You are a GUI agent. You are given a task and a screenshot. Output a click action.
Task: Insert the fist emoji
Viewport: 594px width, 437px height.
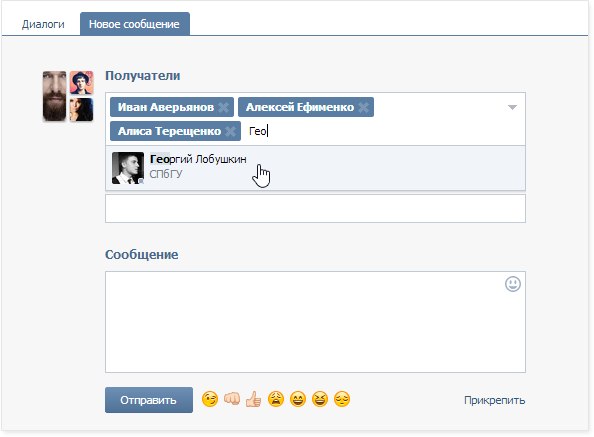232,399
